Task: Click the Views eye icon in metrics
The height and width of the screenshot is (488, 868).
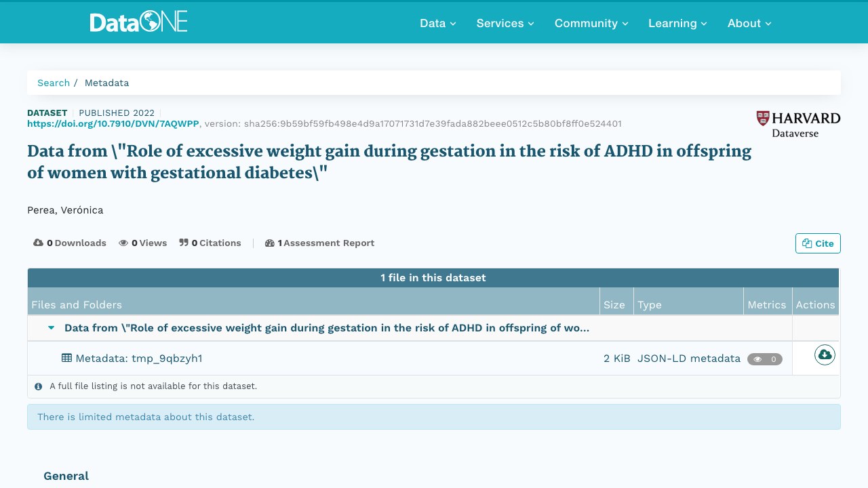Action: click(x=123, y=243)
